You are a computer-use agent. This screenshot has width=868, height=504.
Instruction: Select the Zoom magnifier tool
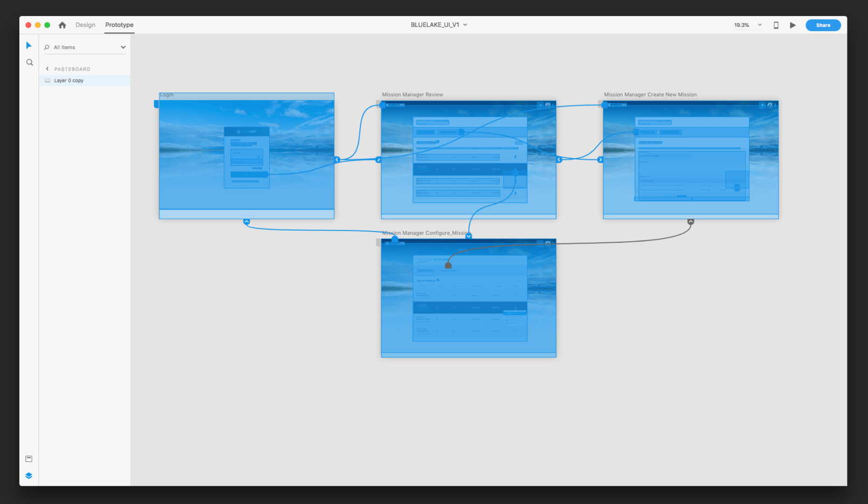tap(30, 62)
